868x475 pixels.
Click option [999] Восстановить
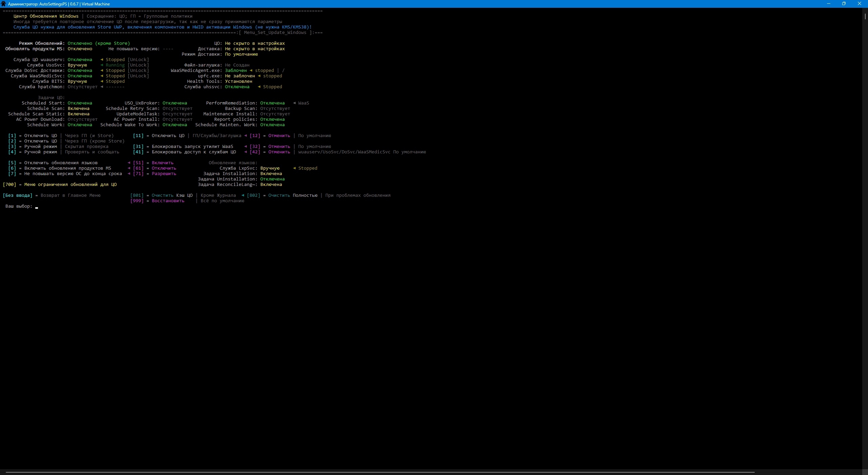[157, 201]
